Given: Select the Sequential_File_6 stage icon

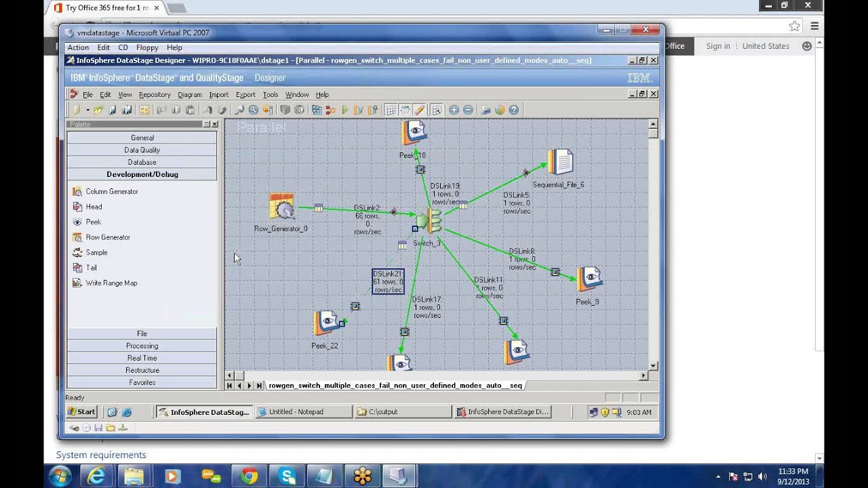Looking at the screenshot, I should [x=560, y=163].
